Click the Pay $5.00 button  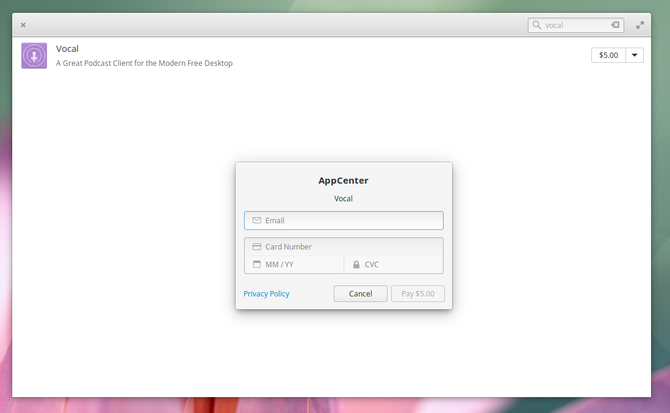417,294
